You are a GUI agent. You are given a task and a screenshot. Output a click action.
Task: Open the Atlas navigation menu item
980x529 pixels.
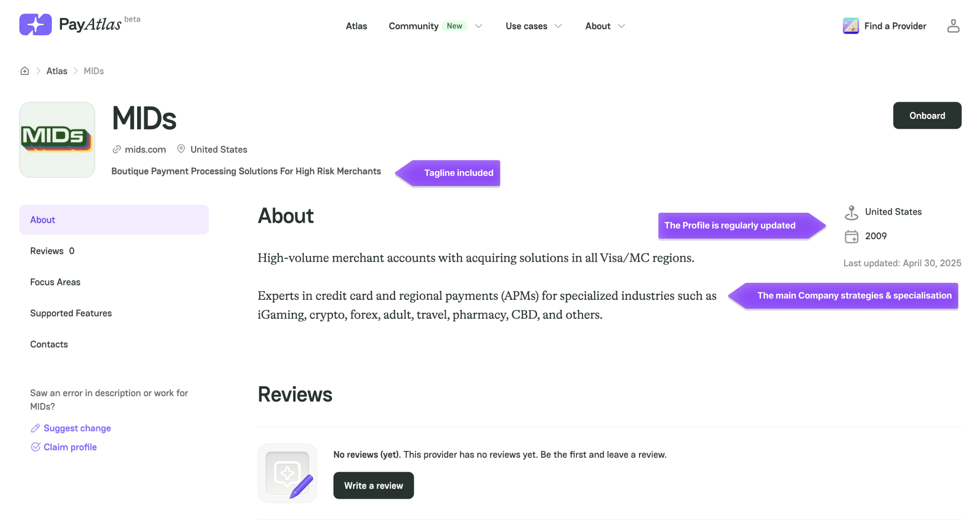[x=356, y=26]
